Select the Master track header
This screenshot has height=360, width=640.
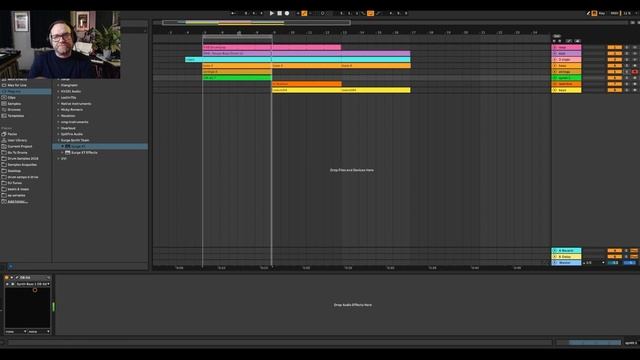pyautogui.click(x=567, y=263)
